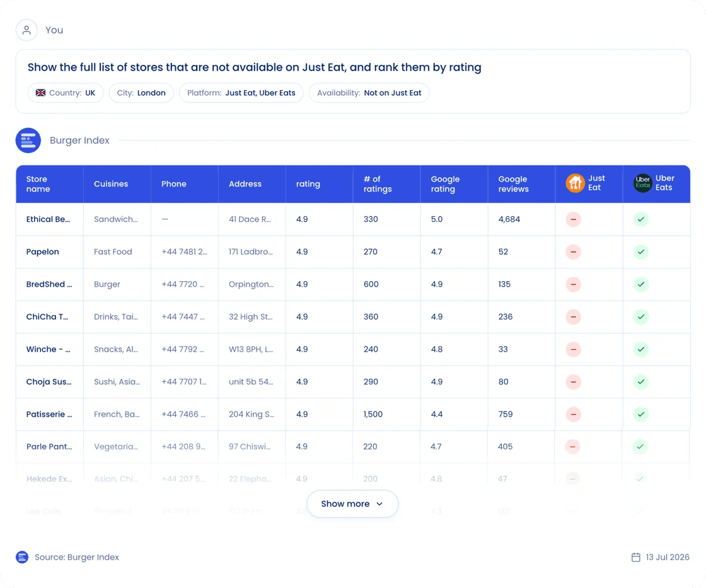706x588 pixels.
Task: Click the Choja Sus… phone number cell
Action: [184, 382]
